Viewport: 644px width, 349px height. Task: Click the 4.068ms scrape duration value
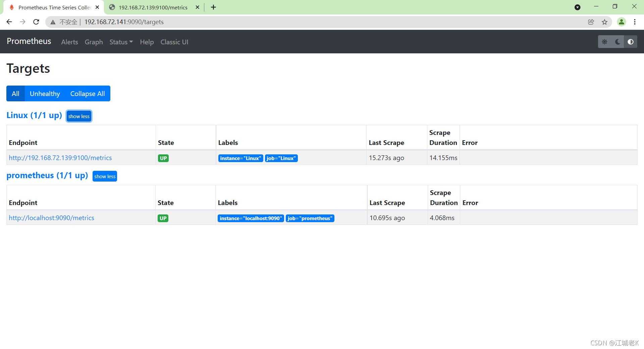point(442,218)
